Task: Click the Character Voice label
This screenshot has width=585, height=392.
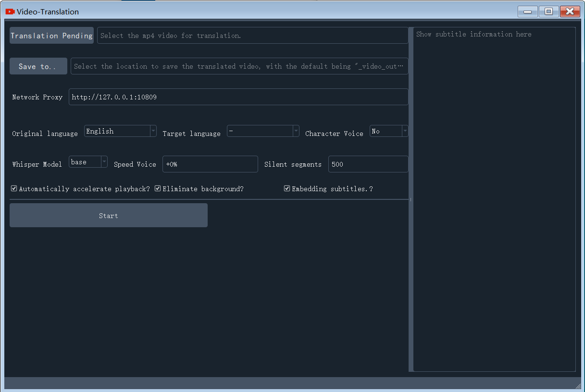Action: [x=334, y=134]
